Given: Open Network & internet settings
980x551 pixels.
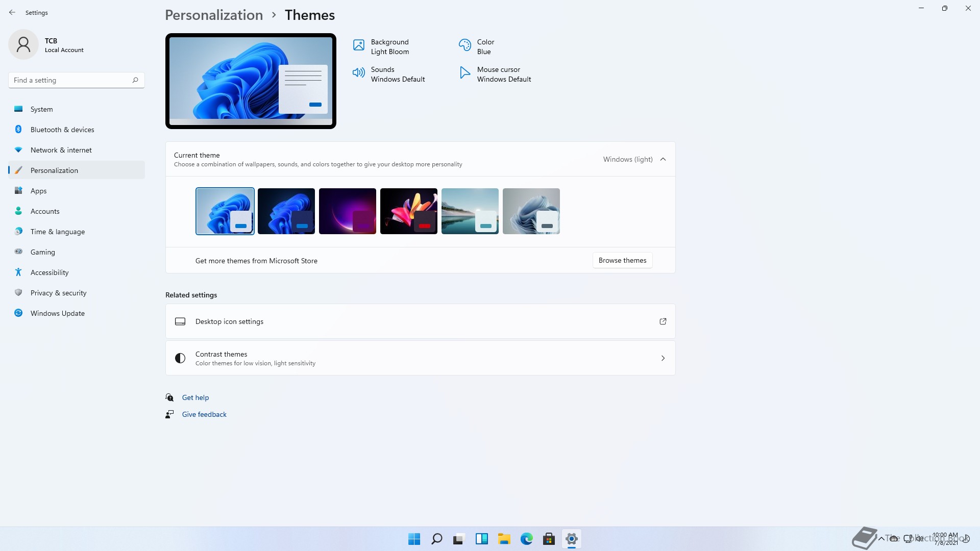Looking at the screenshot, I should (77, 150).
